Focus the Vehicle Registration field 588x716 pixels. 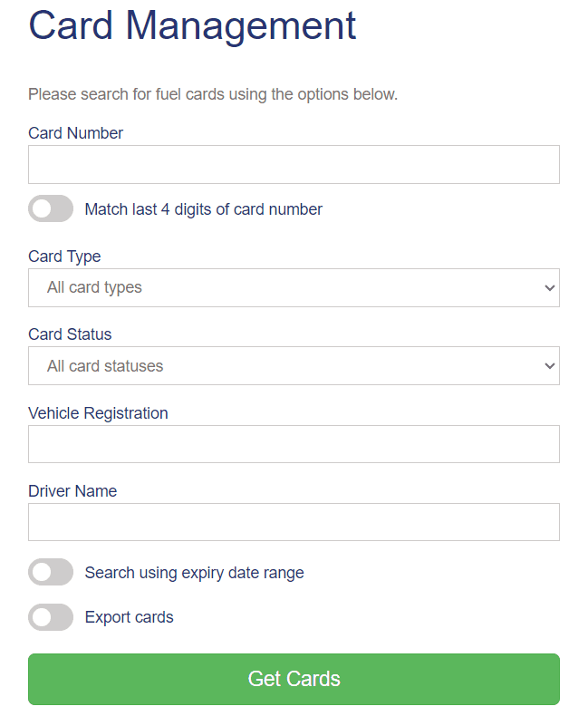[294, 444]
